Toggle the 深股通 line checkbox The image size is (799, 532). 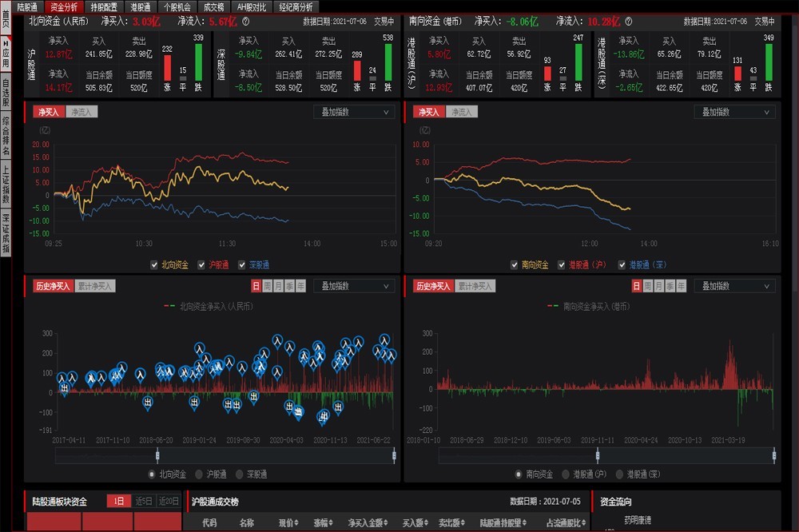pyautogui.click(x=241, y=265)
